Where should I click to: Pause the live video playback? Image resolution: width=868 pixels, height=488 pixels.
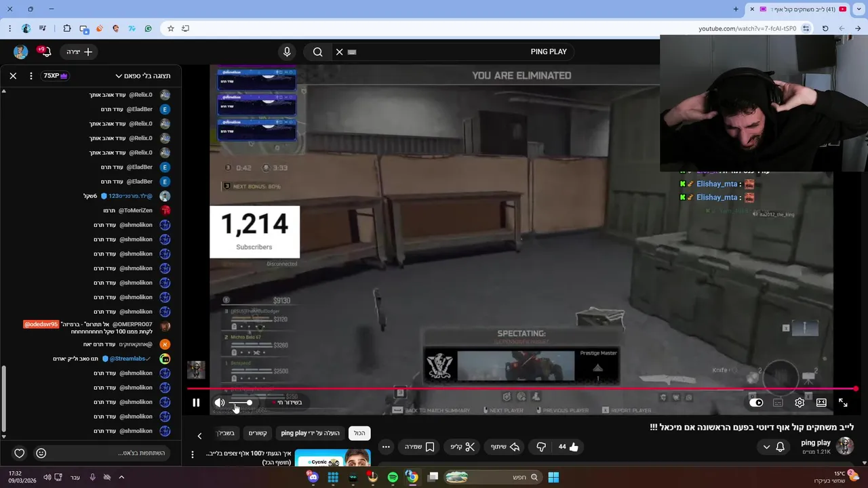point(196,403)
